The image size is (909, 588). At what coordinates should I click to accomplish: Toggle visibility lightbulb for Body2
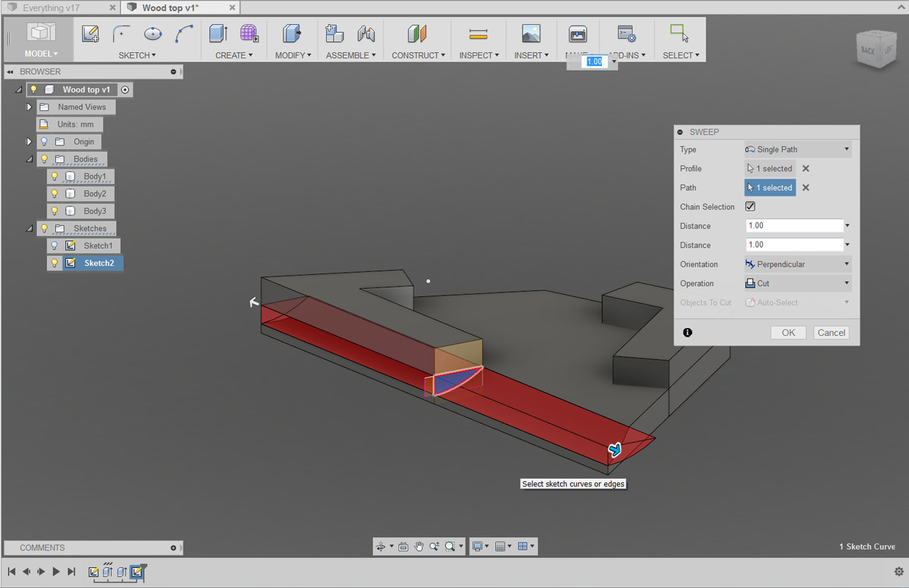[54, 193]
